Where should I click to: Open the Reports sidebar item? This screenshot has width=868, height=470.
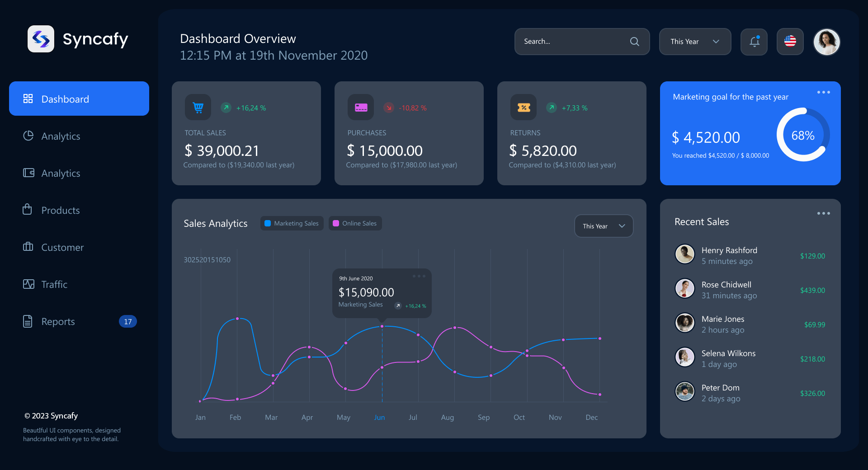tap(58, 321)
